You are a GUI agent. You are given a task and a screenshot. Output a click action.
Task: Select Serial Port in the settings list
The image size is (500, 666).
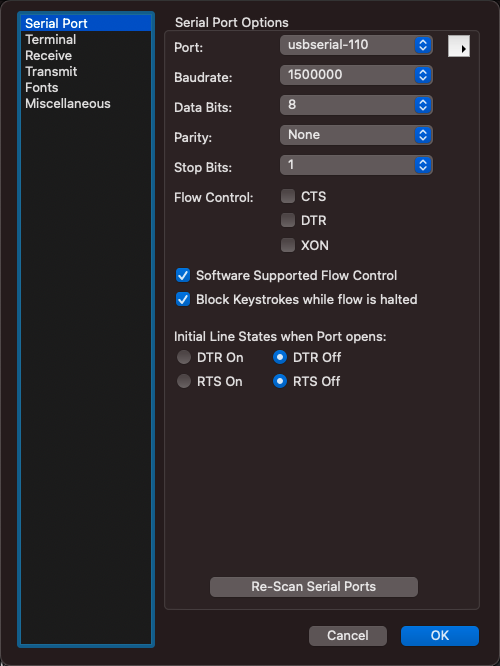click(x=85, y=23)
